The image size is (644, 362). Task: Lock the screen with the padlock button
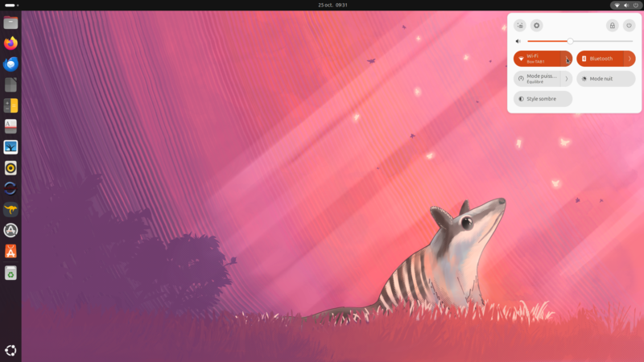(x=613, y=26)
